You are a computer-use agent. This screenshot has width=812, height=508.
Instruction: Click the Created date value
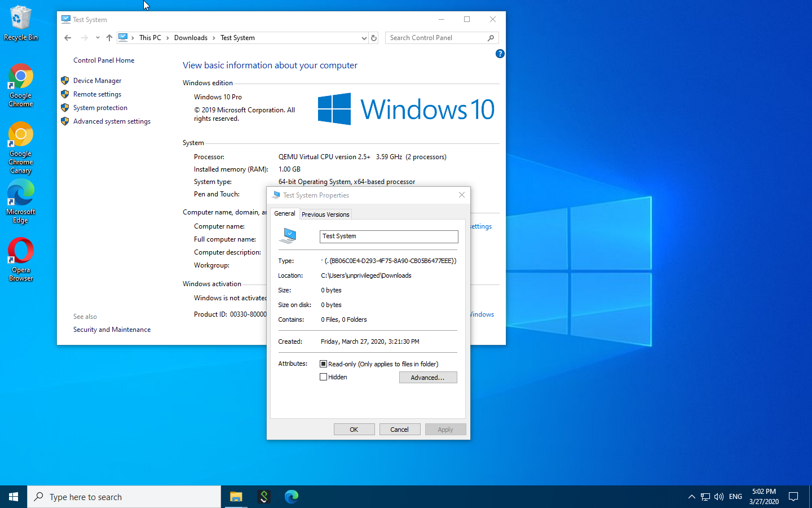pos(370,341)
